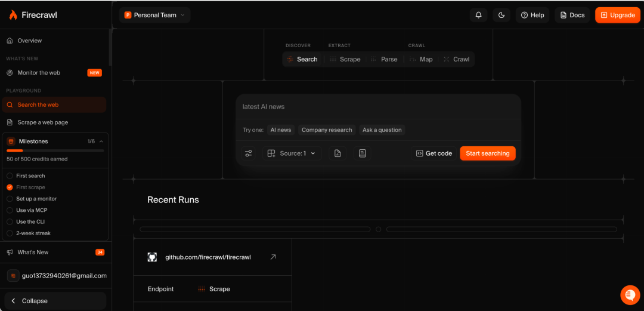Choose AI news suggestion chip
The image size is (644, 311).
[x=281, y=130]
